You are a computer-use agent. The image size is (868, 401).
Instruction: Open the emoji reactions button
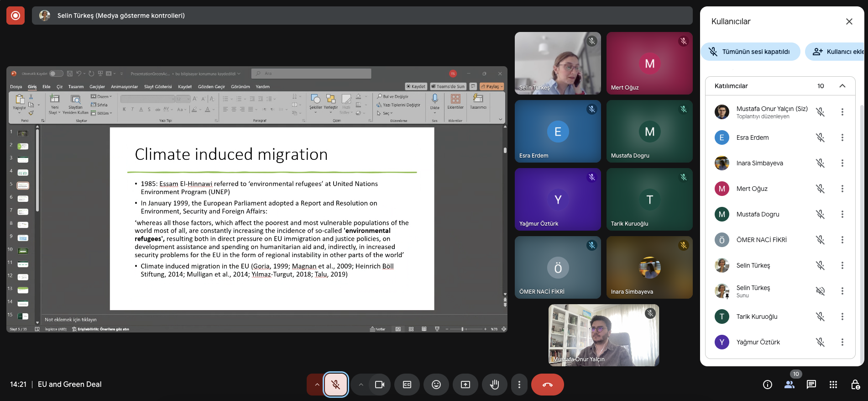pos(436,385)
